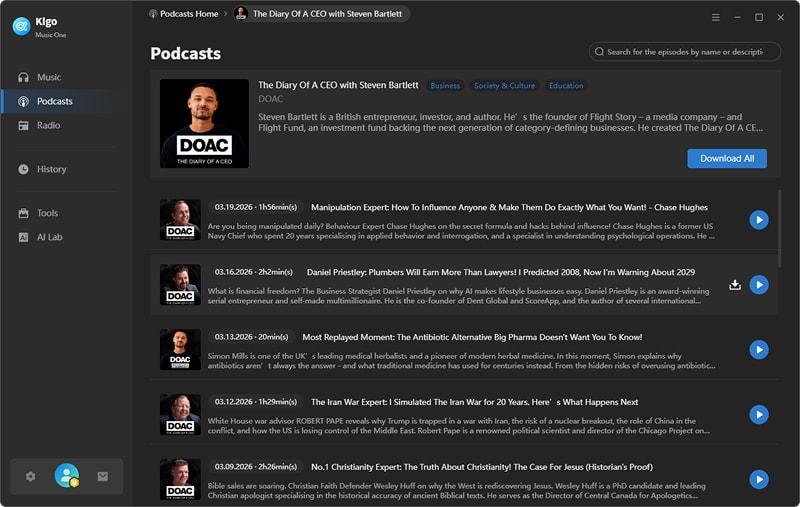Click the Download All button
800x507 pixels.
[727, 159]
